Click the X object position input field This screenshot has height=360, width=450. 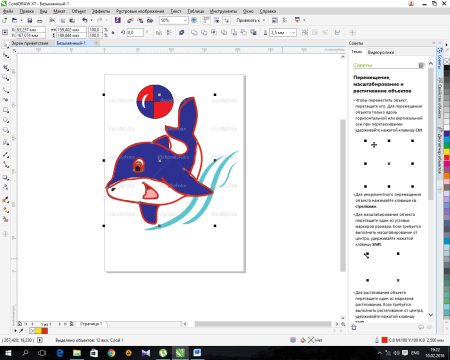[x=30, y=30]
